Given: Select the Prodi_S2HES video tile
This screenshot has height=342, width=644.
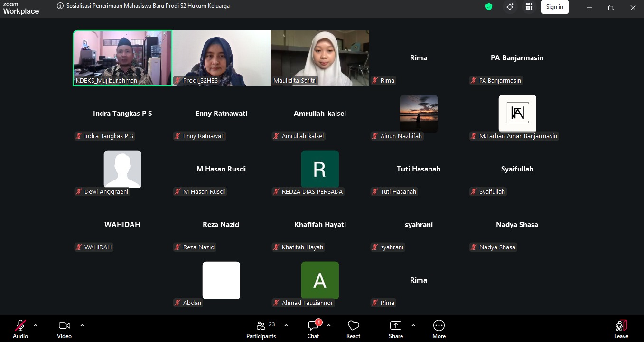Looking at the screenshot, I should click(x=221, y=58).
